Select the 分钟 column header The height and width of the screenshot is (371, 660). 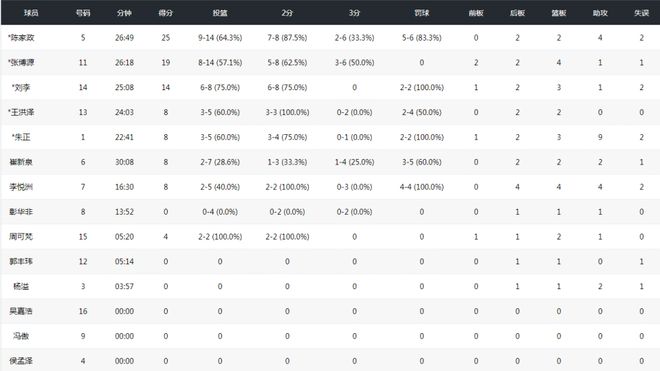click(124, 13)
